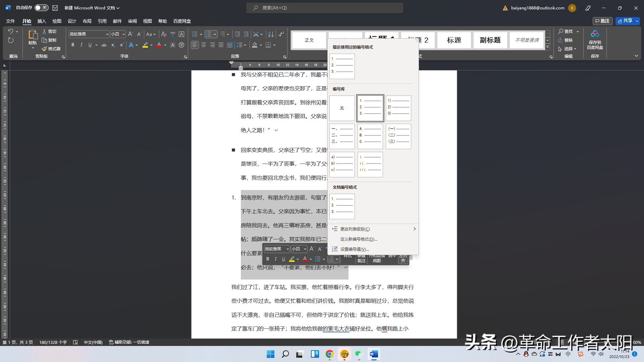Click the Comments button at top right
The width and height of the screenshot is (644, 362).
click(602, 21)
